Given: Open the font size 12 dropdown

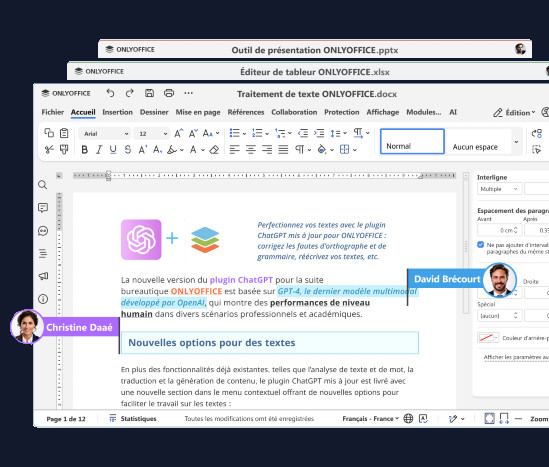Looking at the screenshot, I should pos(152,134).
